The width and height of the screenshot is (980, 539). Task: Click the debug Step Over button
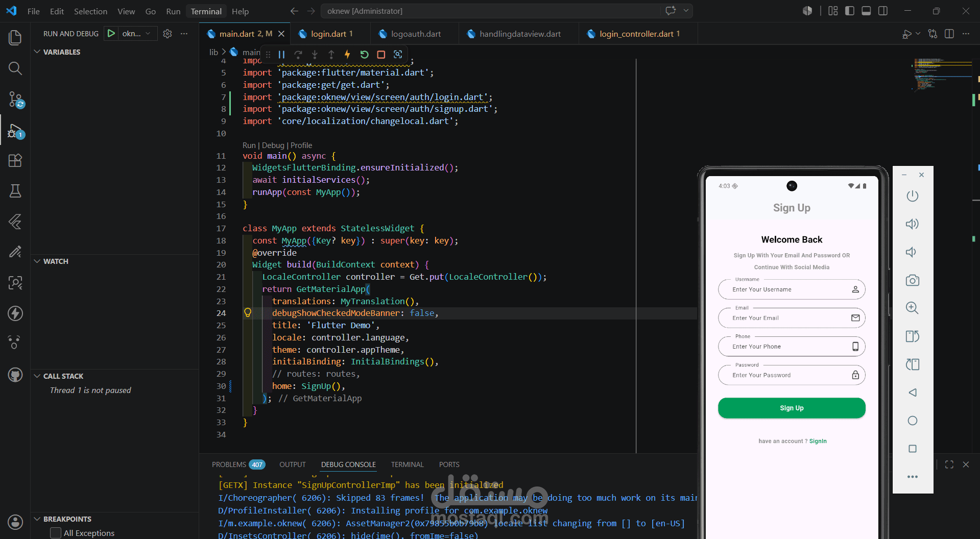point(298,54)
